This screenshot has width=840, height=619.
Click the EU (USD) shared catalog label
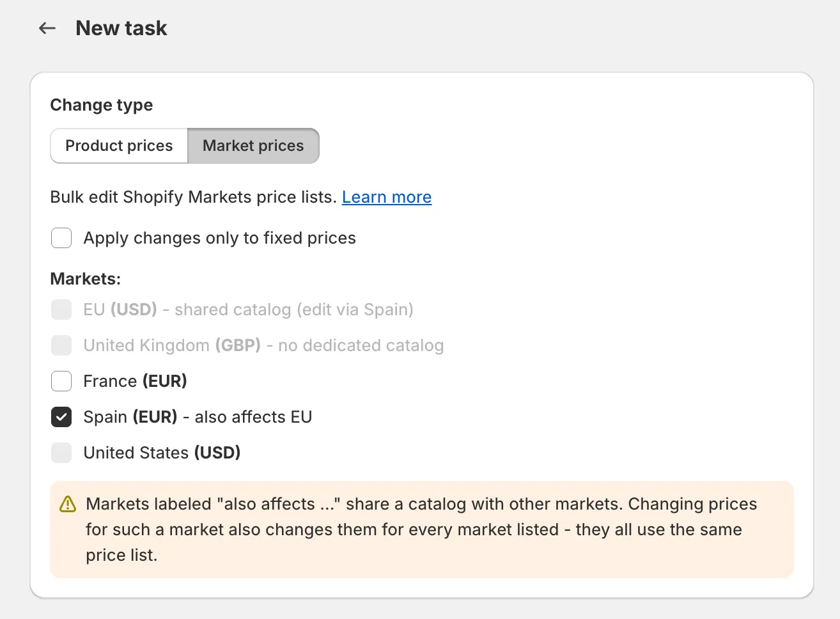coord(249,309)
